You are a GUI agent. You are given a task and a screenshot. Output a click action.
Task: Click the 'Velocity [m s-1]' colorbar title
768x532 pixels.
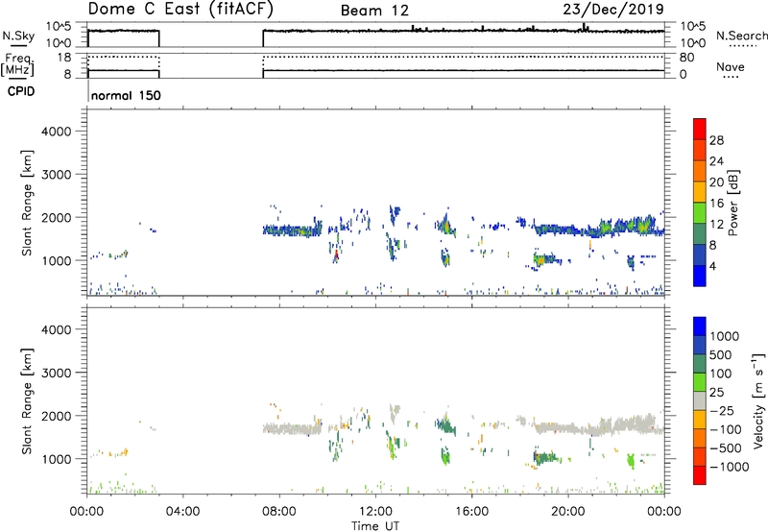(x=757, y=400)
